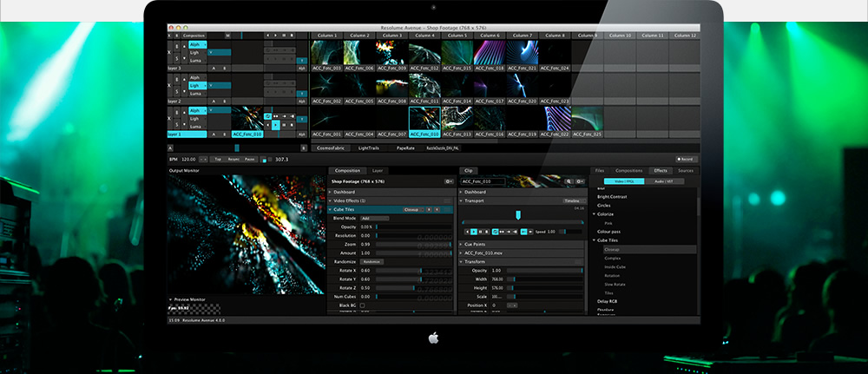This screenshot has width=868, height=374.
Task: Click the clip search magnifier icon
Action: [569, 181]
